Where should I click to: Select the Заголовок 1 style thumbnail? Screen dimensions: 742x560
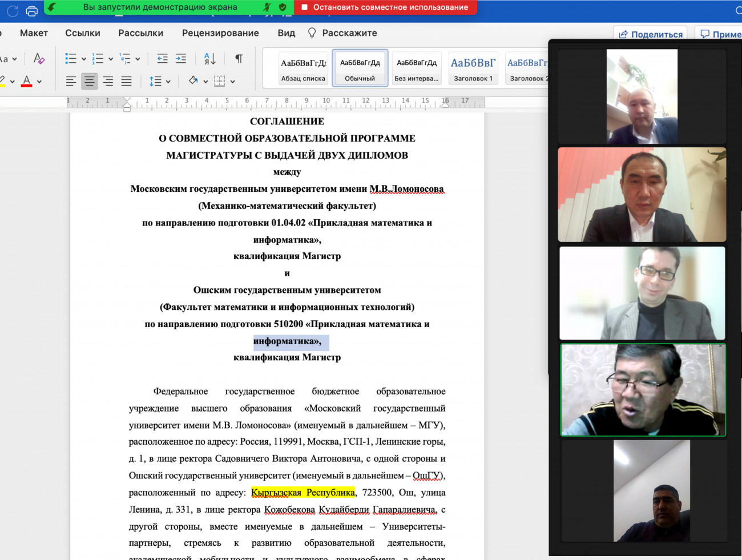473,68
